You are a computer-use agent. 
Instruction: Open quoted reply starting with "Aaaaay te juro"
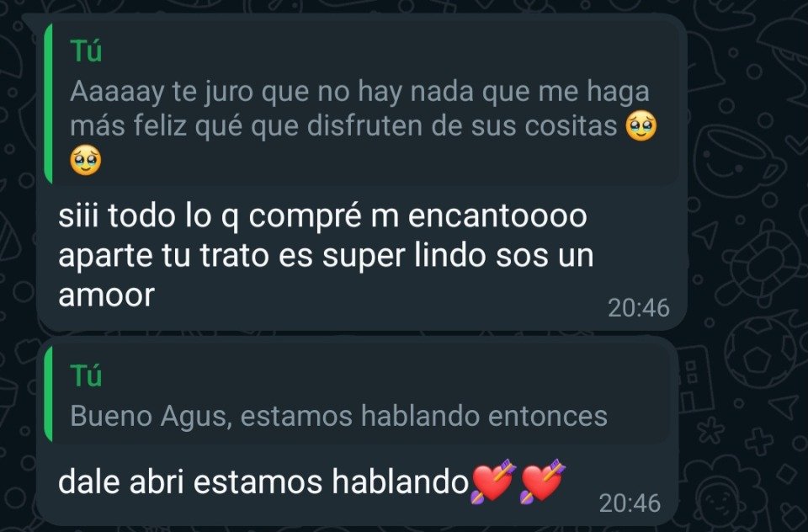coord(362,104)
